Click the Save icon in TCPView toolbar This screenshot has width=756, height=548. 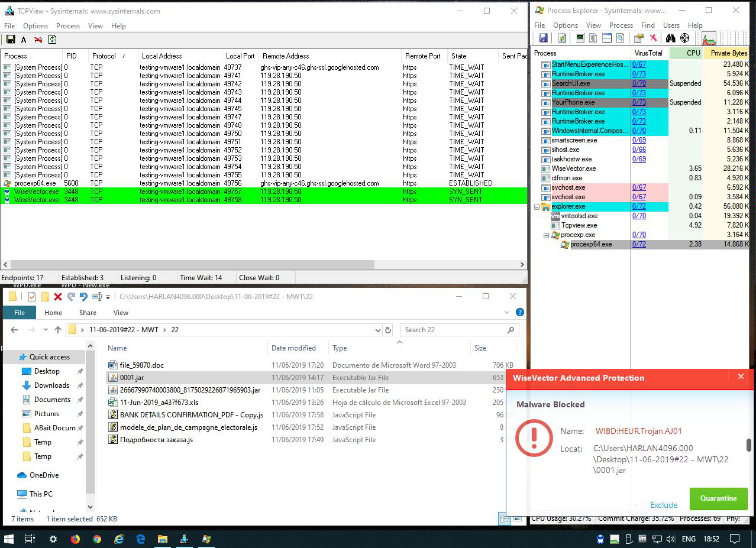coord(11,40)
